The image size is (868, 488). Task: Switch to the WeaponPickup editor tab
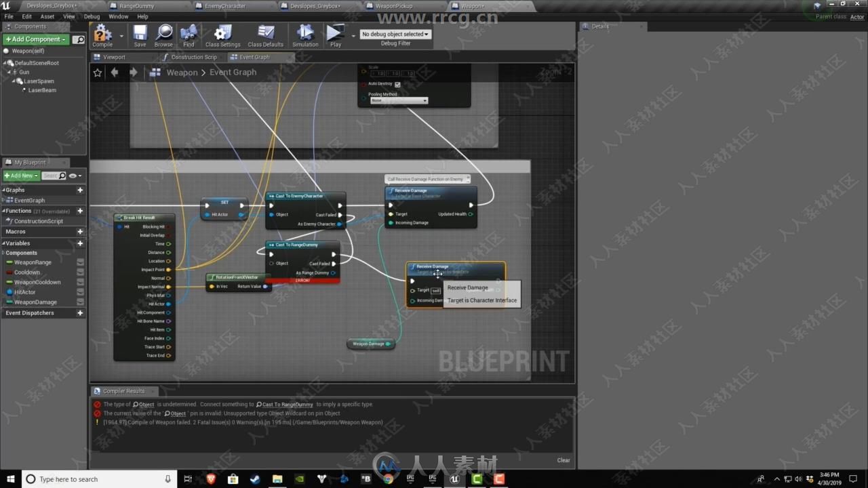point(393,6)
